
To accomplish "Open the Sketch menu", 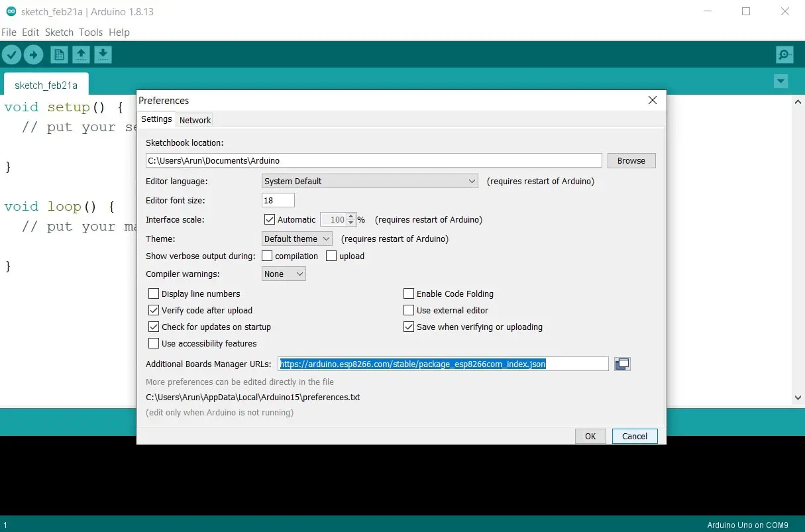I will tap(59, 32).
